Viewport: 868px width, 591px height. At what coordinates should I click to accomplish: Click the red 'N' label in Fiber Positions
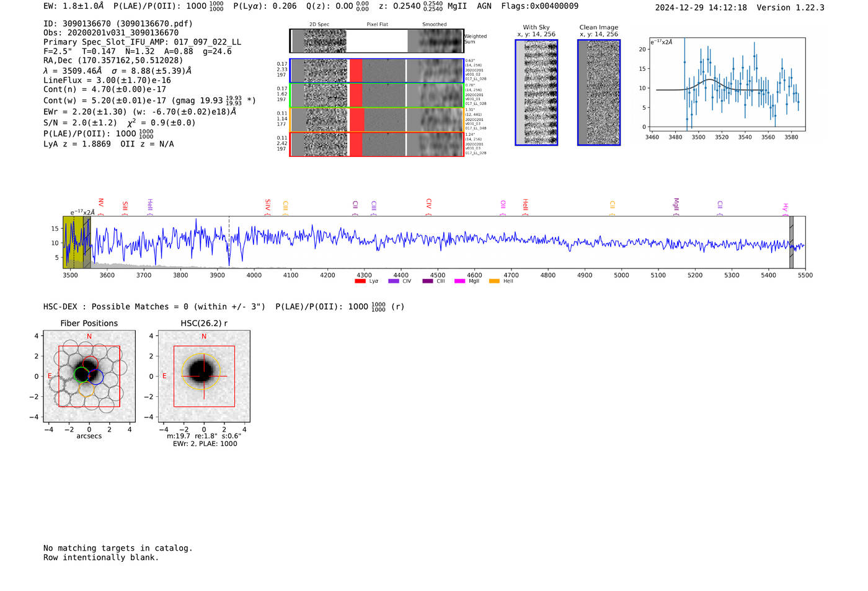89,337
